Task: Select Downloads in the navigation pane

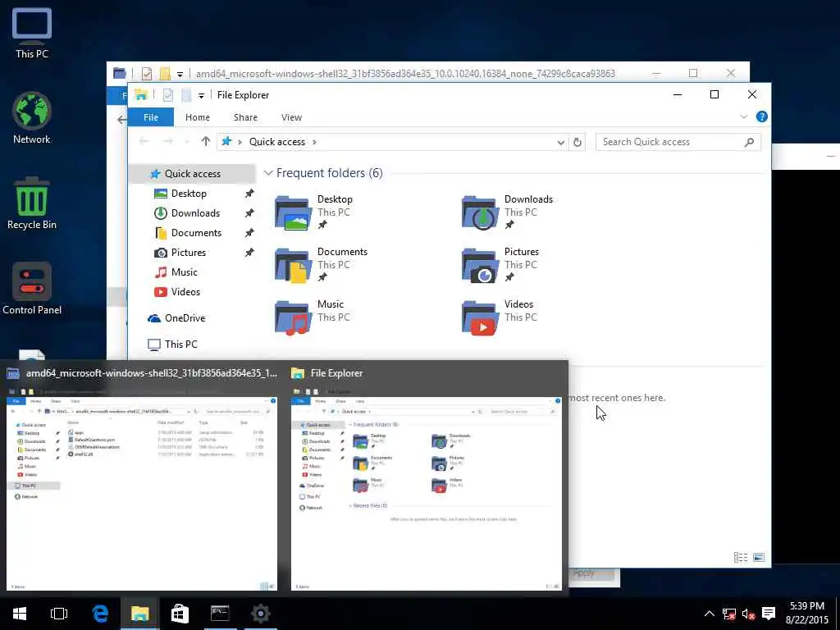Action: [x=195, y=213]
